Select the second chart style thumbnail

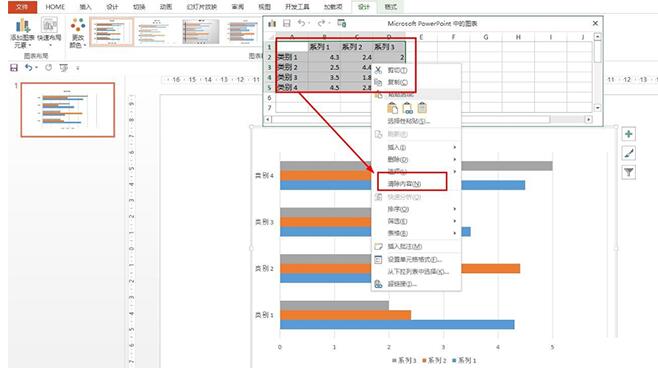(x=156, y=31)
